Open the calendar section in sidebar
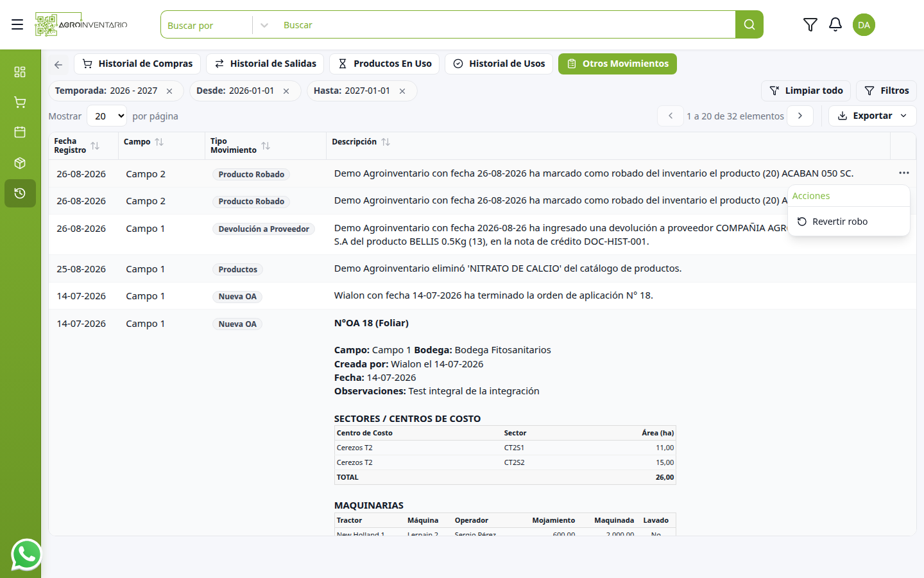The image size is (924, 578). (20, 132)
